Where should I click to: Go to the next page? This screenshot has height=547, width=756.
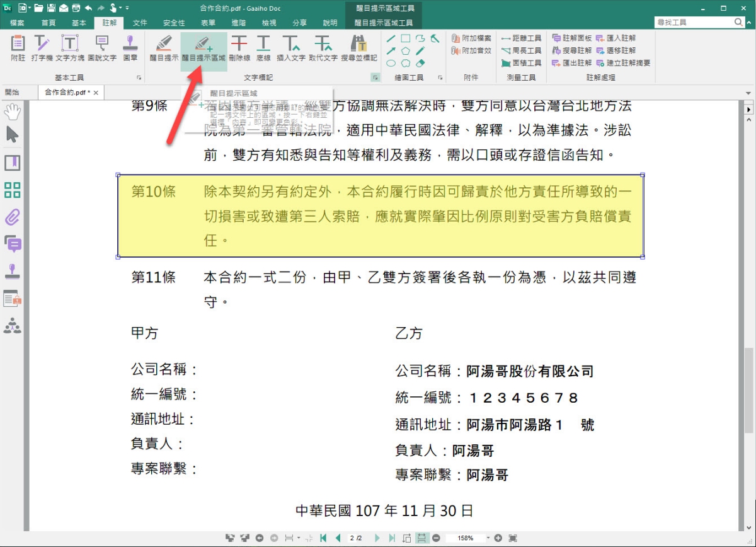coord(378,538)
